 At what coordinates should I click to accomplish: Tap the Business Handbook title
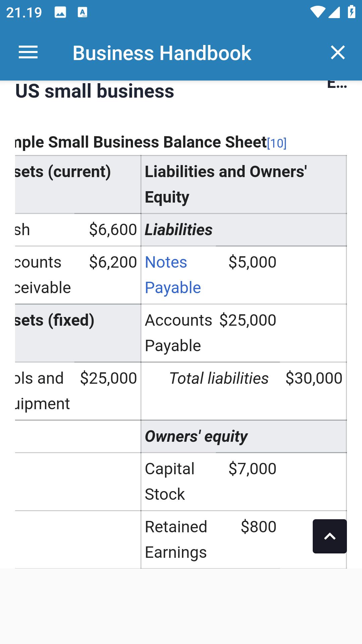click(162, 53)
